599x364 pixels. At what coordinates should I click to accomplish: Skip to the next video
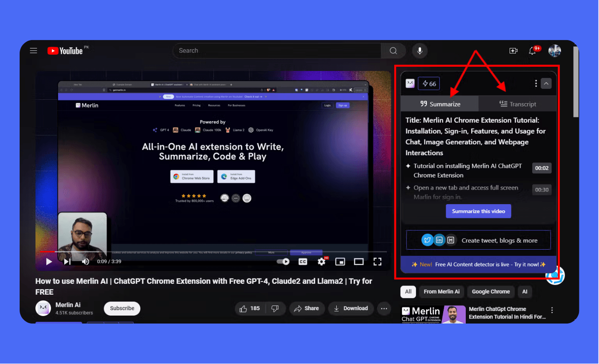[x=67, y=262]
